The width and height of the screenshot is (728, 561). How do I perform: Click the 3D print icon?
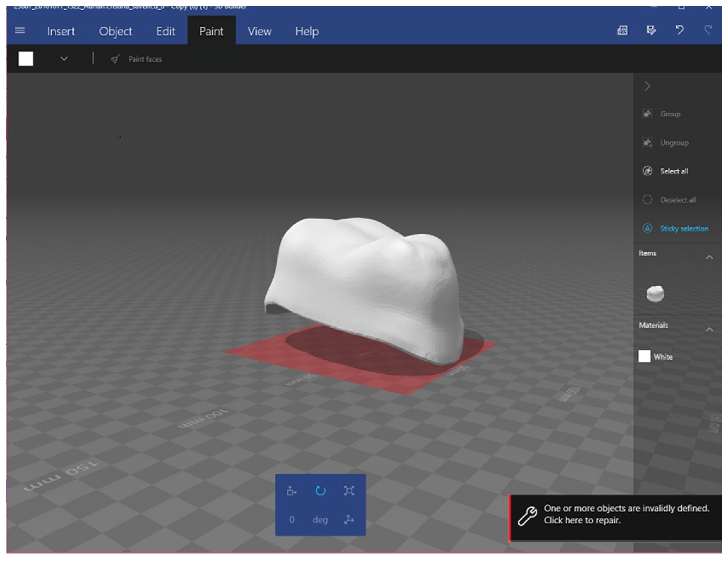(x=622, y=30)
